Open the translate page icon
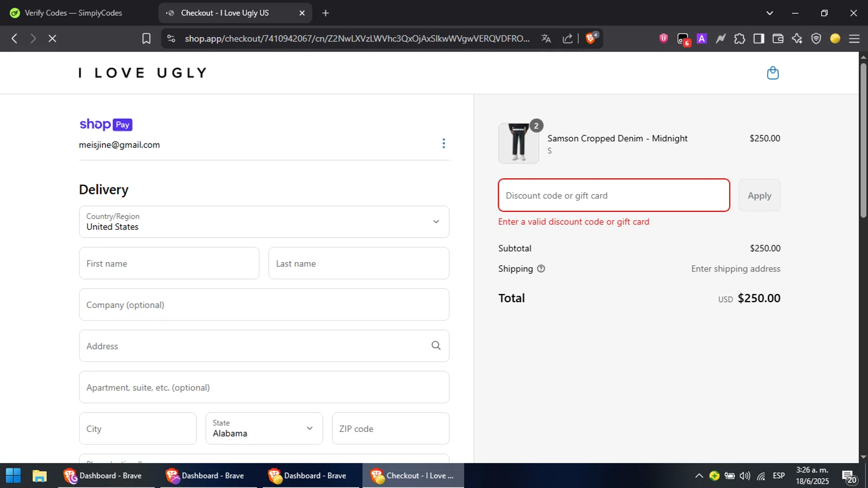 point(546,38)
